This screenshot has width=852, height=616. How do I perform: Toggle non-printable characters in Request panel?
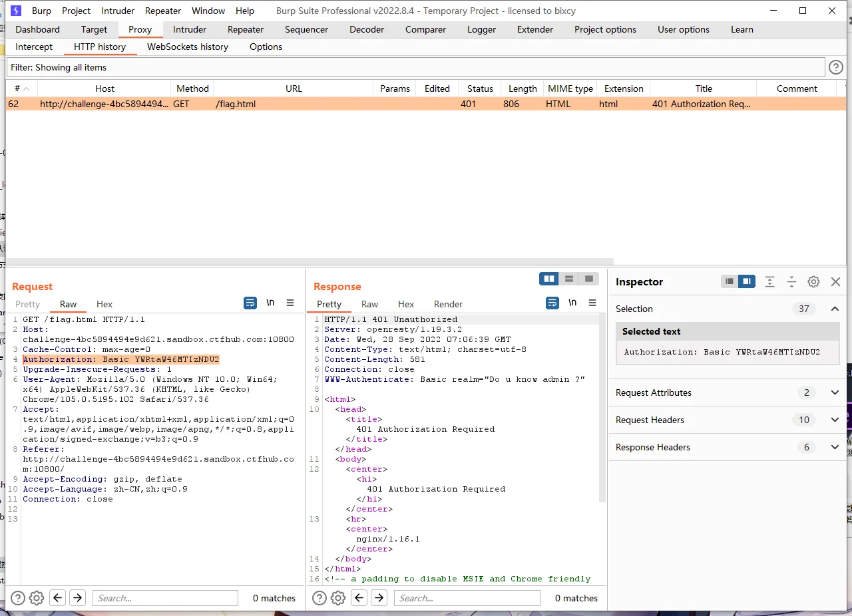270,303
